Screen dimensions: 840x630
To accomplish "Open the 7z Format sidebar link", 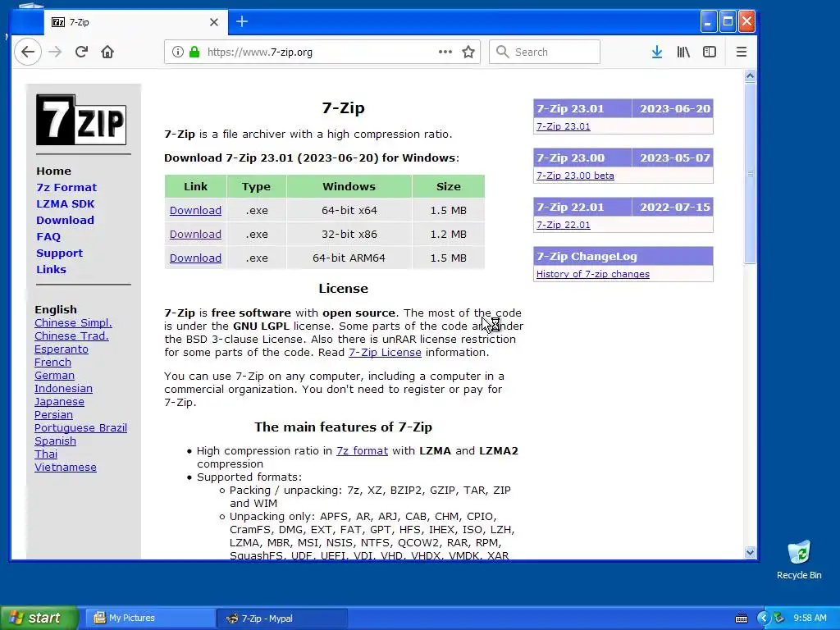I will [66, 188].
